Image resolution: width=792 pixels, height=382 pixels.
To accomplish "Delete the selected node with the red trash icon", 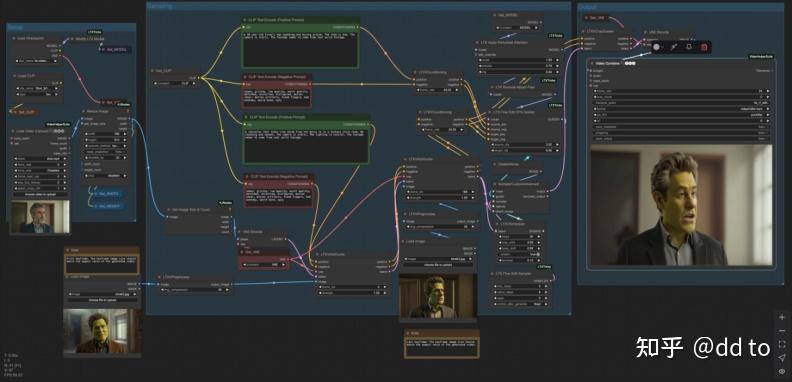I will [x=704, y=47].
